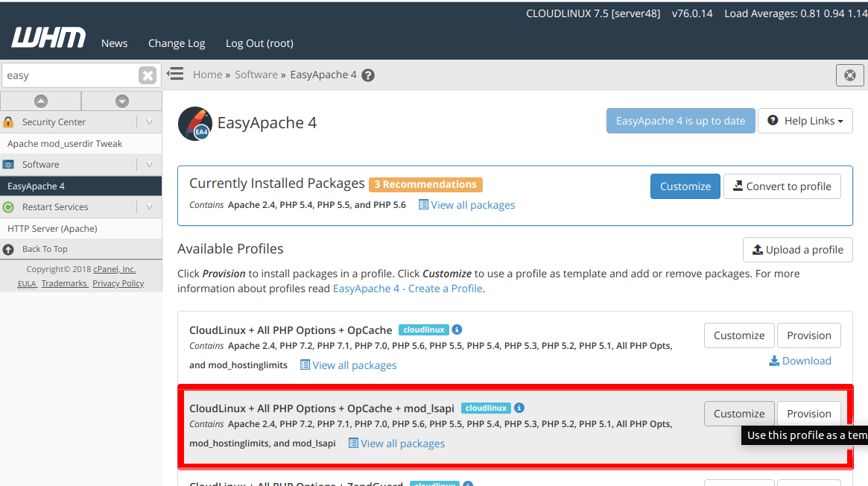
Task: Click the info icon beside the cloudlinux badge
Action: pyautogui.click(x=457, y=329)
